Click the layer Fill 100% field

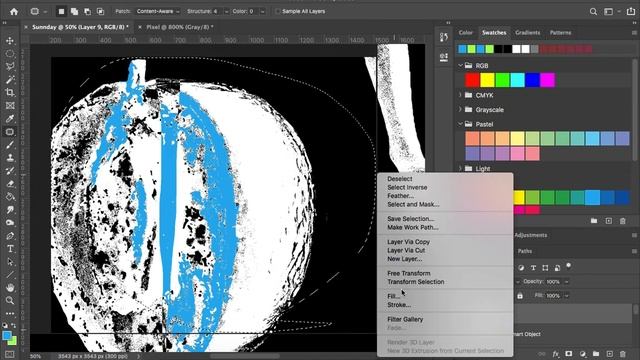point(553,296)
